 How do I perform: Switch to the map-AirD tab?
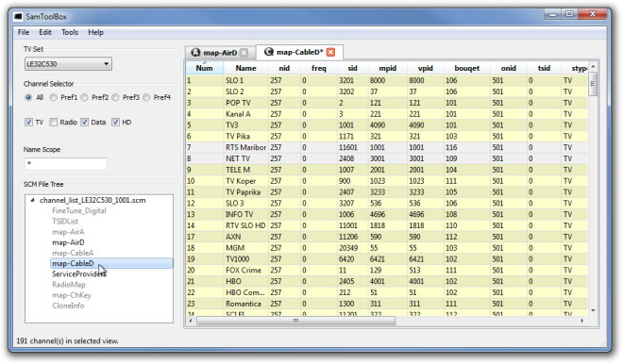coord(220,53)
